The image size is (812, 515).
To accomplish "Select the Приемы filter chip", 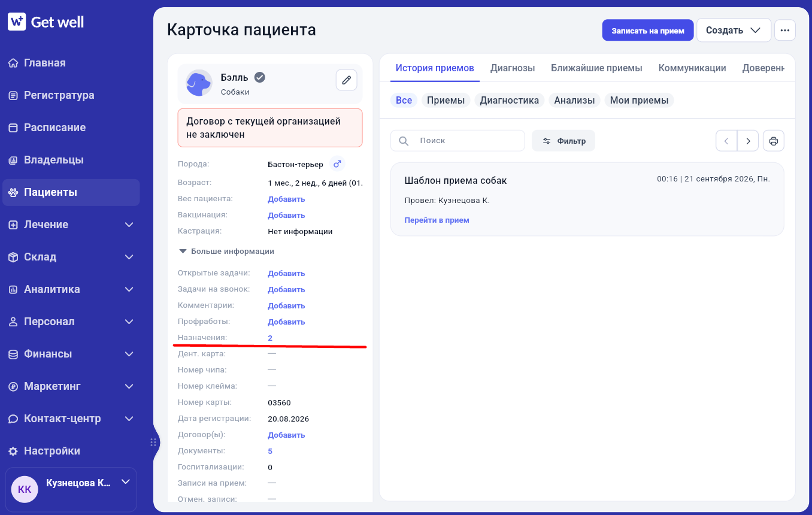I will point(446,101).
